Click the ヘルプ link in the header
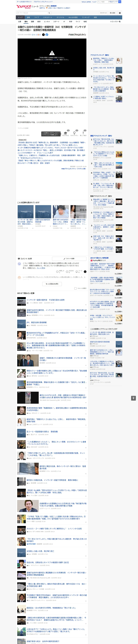Viewport: 138px width, 644px height. (x=94, y=2)
